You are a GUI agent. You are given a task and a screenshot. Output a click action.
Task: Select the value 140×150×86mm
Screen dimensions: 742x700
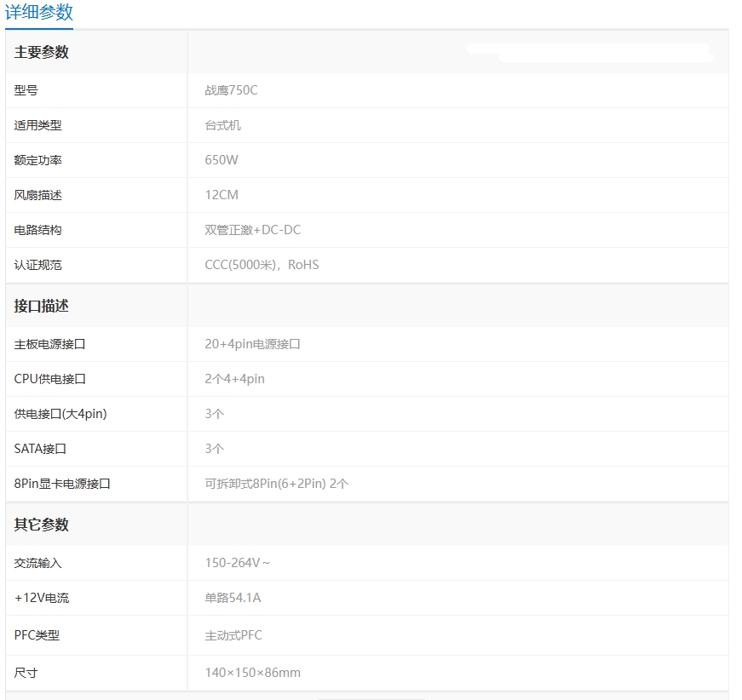[x=253, y=673]
